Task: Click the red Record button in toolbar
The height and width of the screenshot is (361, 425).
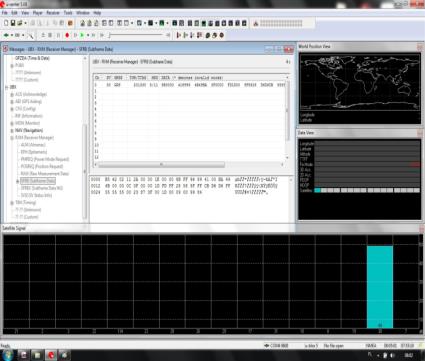Action: pyautogui.click(x=67, y=35)
